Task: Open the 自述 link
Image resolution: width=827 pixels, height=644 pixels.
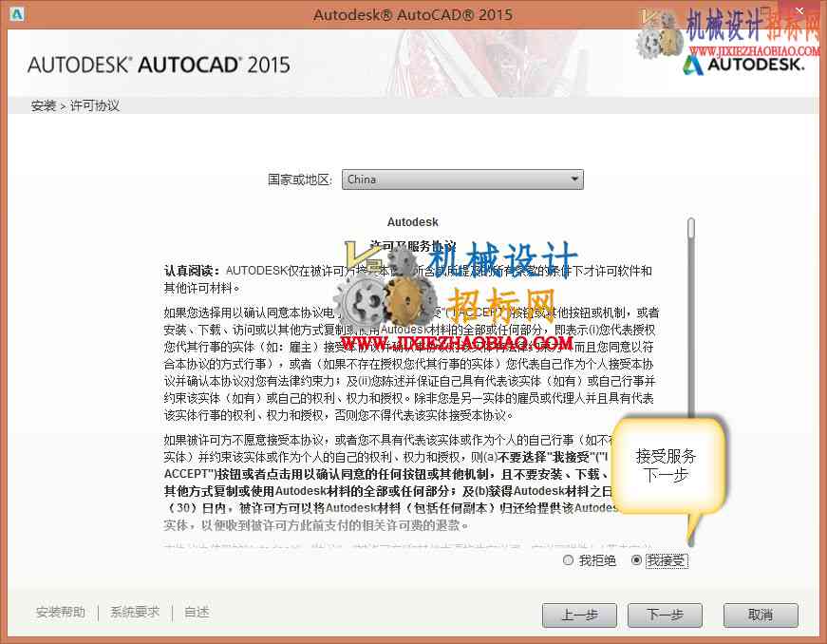Action: pyautogui.click(x=197, y=613)
